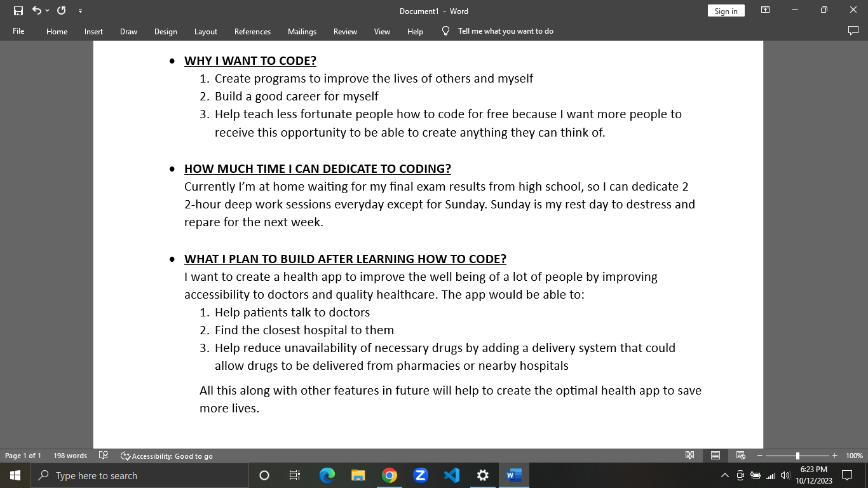Click the Sign in button
The height and width of the screenshot is (488, 868).
pyautogui.click(x=726, y=11)
